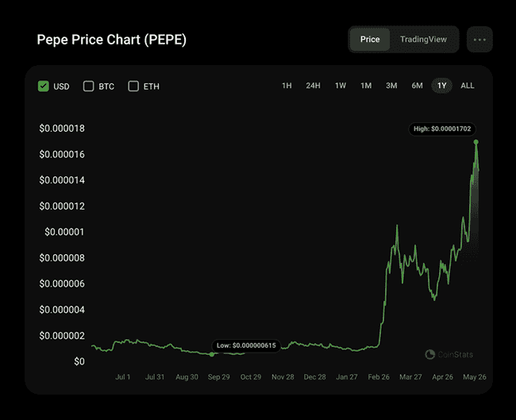Select the 3M time range
The height and width of the screenshot is (420, 516).
(x=391, y=86)
